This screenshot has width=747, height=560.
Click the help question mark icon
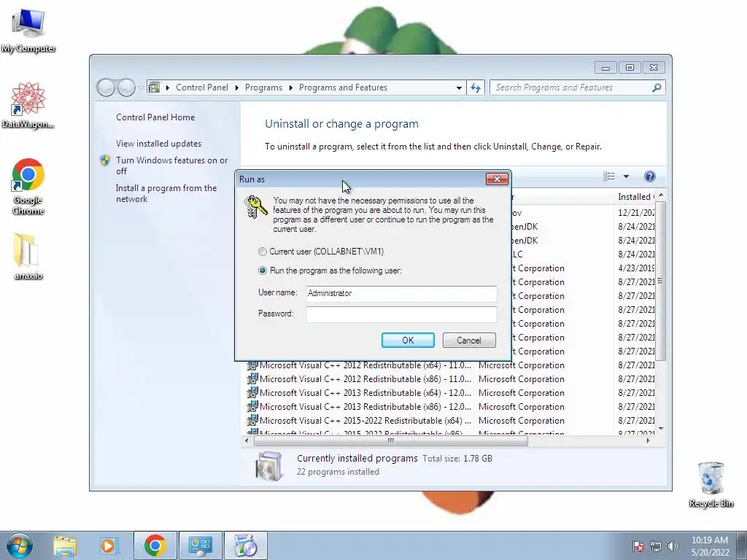649,176
